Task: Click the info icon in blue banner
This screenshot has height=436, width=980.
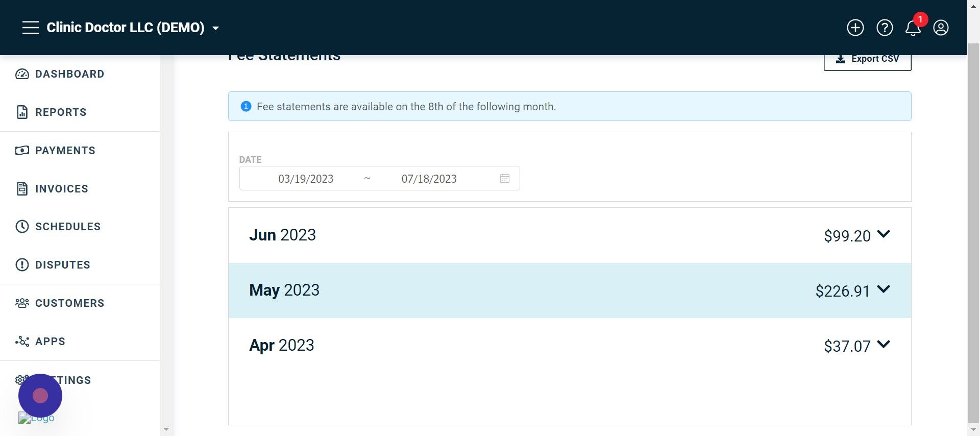Action: click(246, 107)
